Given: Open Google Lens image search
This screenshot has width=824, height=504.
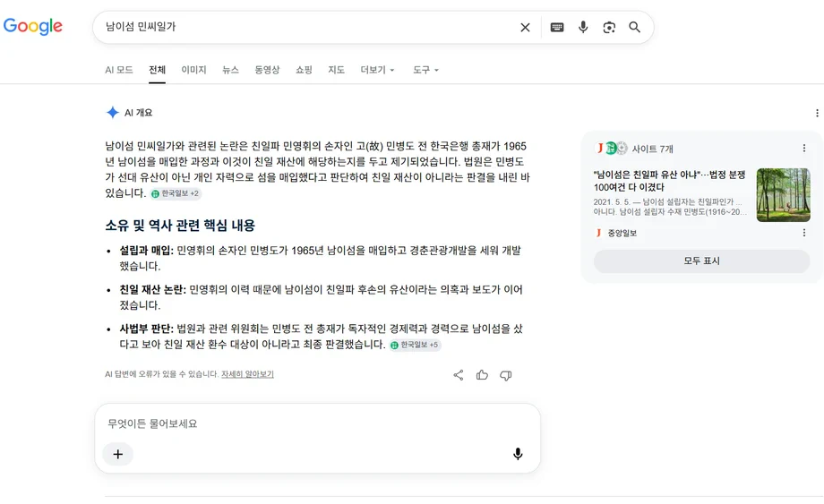Looking at the screenshot, I should point(608,27).
